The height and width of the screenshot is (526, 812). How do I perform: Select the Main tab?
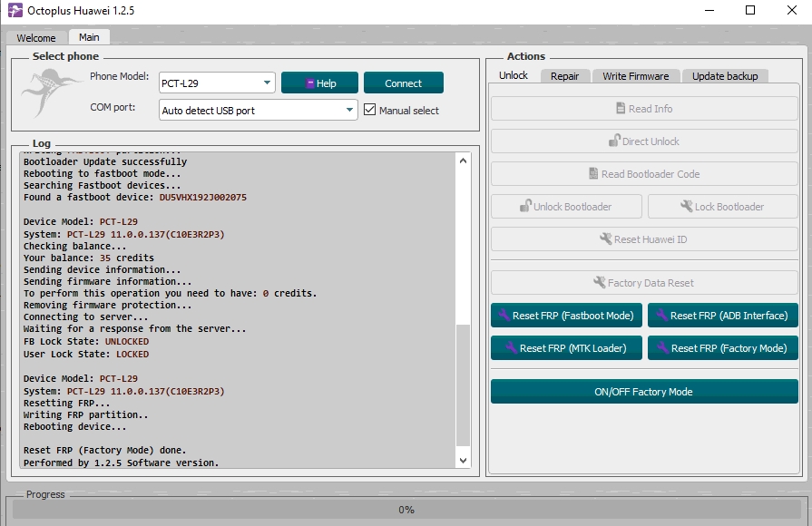[x=89, y=37]
